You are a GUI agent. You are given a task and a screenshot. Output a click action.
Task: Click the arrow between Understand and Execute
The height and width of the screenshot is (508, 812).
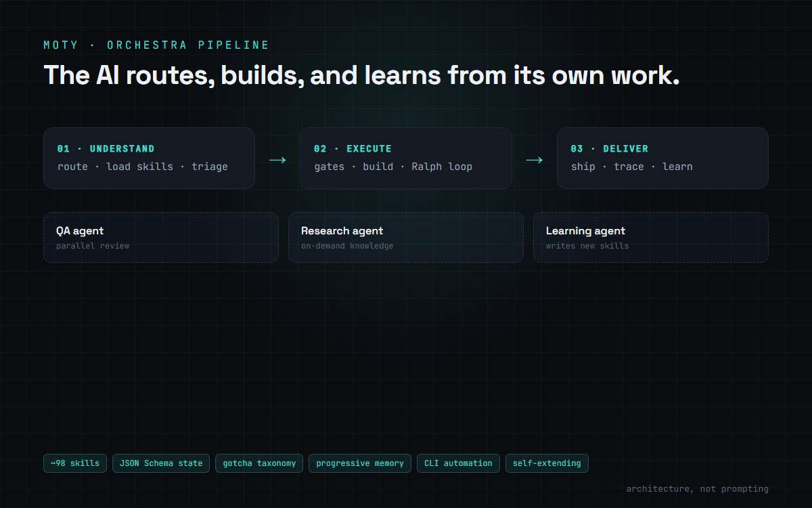tap(277, 160)
